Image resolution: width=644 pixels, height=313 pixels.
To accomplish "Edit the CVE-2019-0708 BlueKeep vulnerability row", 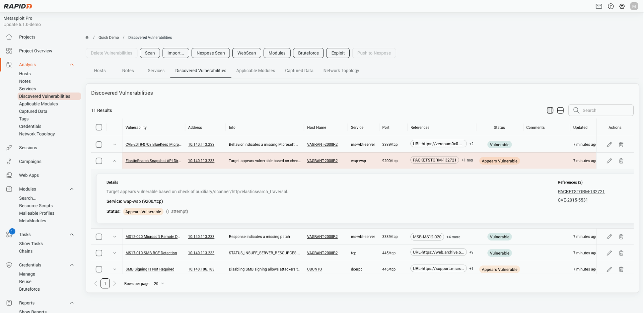I will click(609, 145).
